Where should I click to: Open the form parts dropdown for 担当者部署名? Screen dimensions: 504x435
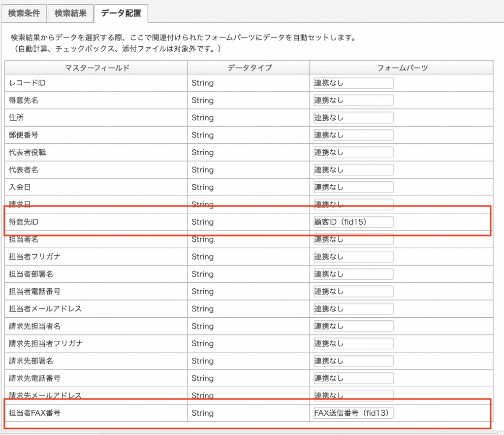pyautogui.click(x=353, y=274)
